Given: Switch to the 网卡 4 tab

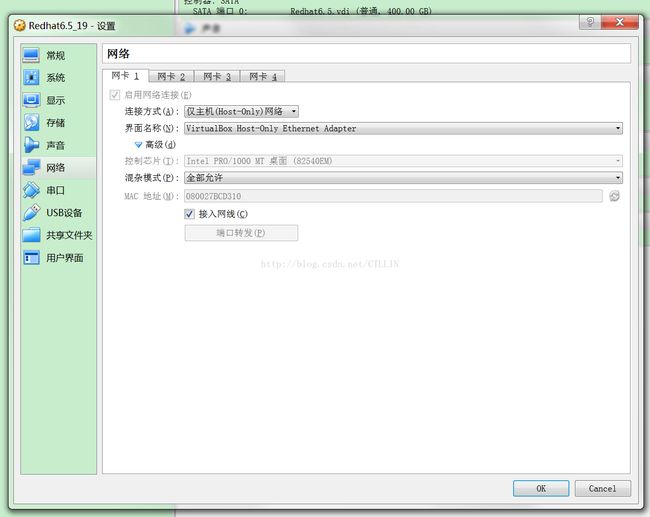Looking at the screenshot, I should (263, 76).
